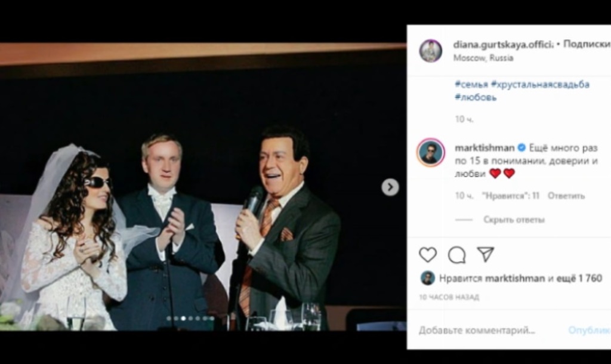Click the carousel position dots indicator
Image resolution: width=611 pixels, height=364 pixels.
click(190, 319)
